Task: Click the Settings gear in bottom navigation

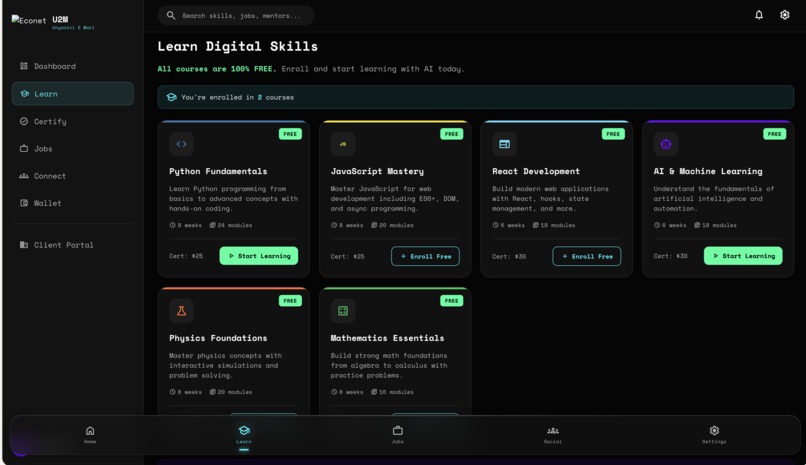Action: (714, 431)
